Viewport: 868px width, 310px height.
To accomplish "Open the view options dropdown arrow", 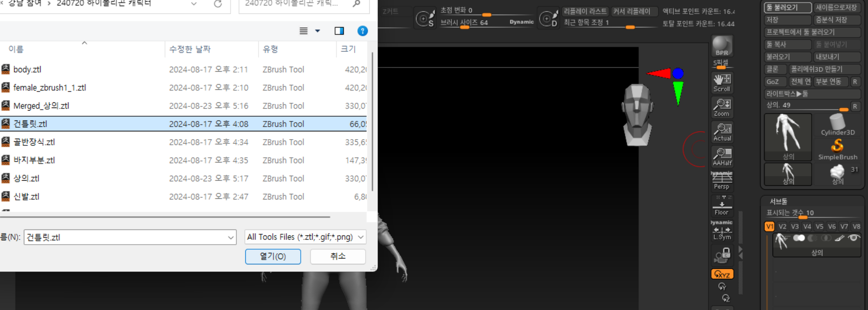I will (318, 31).
